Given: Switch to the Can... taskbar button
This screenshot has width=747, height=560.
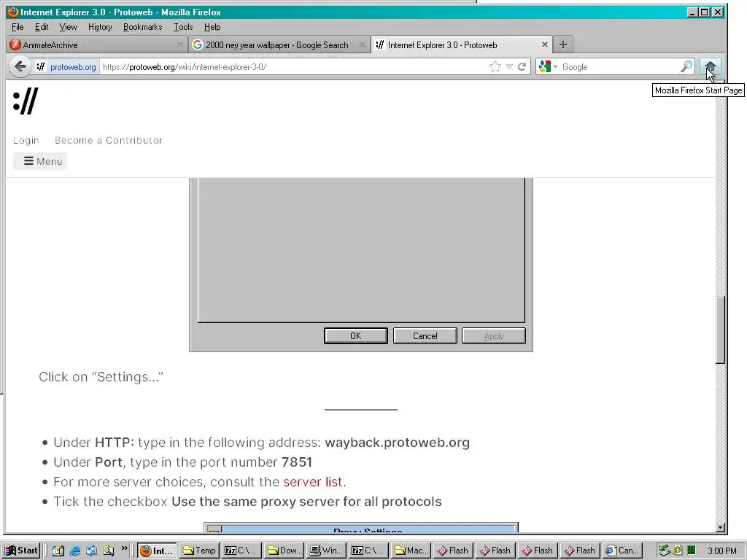Looking at the screenshot, I should (623, 551).
